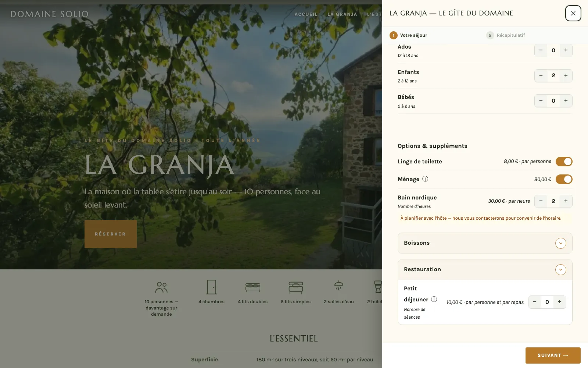Click the Bain nordique hours value
The image size is (588, 368).
[x=553, y=201]
